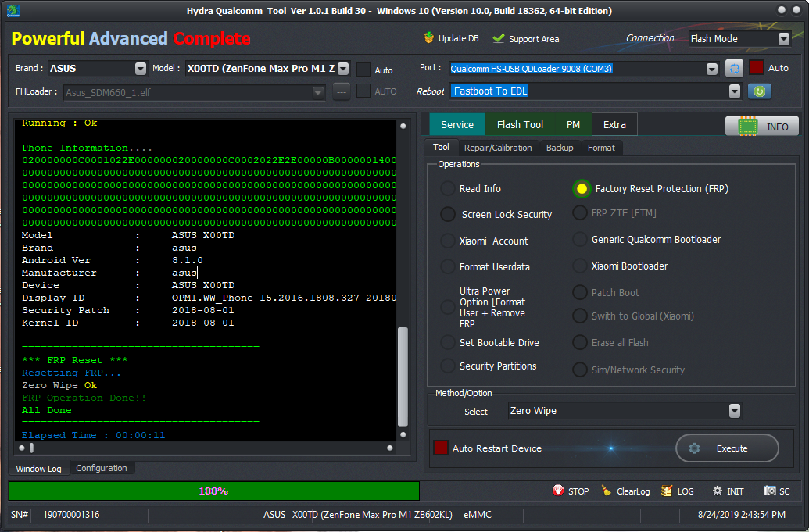809x532 pixels.
Task: Select Swith to Global (Xiaomi) option
Action: [x=580, y=316]
